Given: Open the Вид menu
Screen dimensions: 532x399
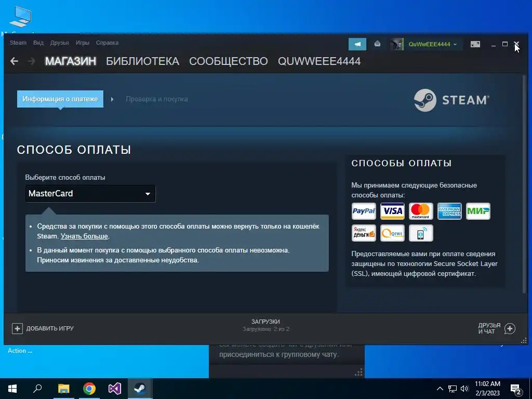Looking at the screenshot, I should tap(38, 43).
